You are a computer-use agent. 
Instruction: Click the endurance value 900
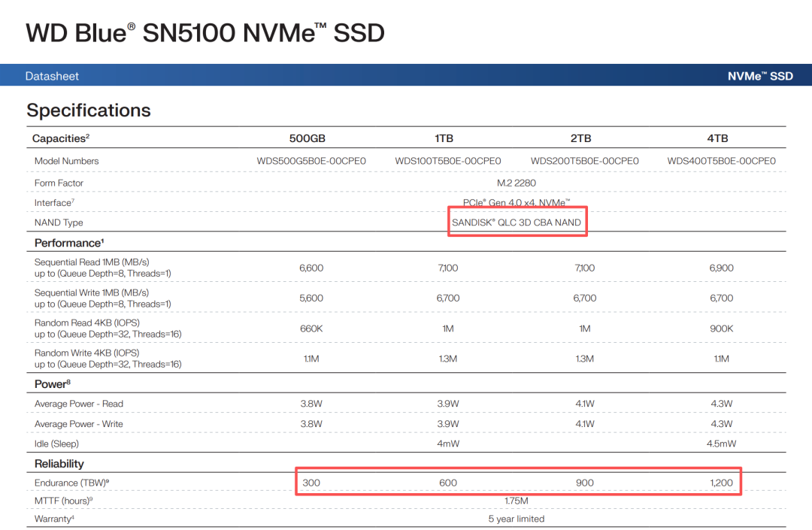(585, 483)
